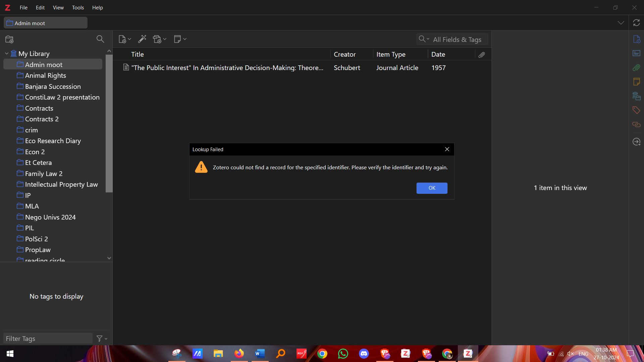Open the Edit menu

[x=40, y=7]
